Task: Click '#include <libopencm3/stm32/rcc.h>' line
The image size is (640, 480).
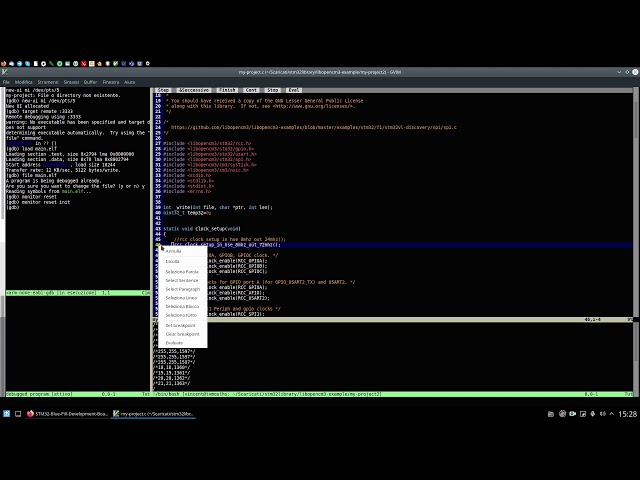Action: pos(207,144)
